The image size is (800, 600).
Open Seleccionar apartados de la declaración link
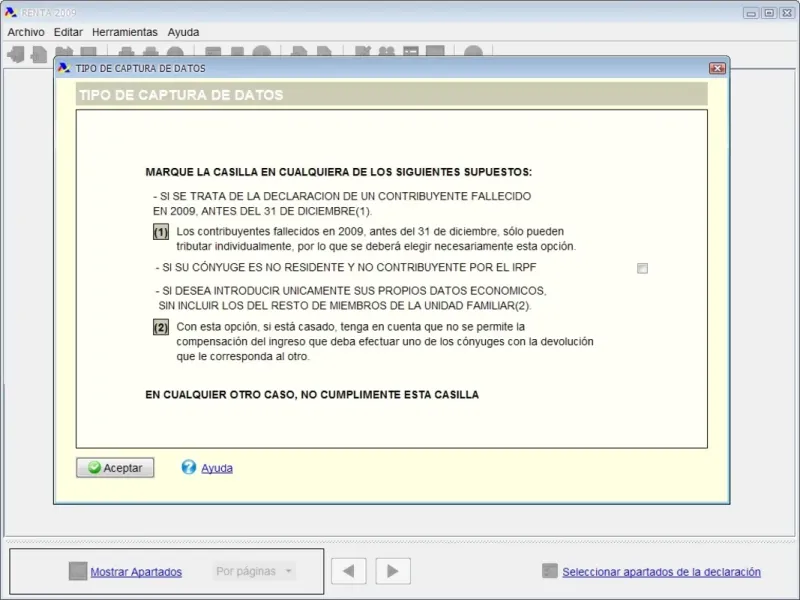click(661, 572)
